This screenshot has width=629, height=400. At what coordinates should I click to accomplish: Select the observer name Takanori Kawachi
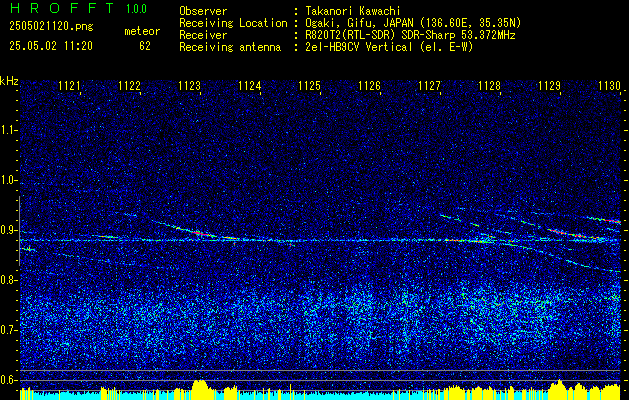(353, 11)
